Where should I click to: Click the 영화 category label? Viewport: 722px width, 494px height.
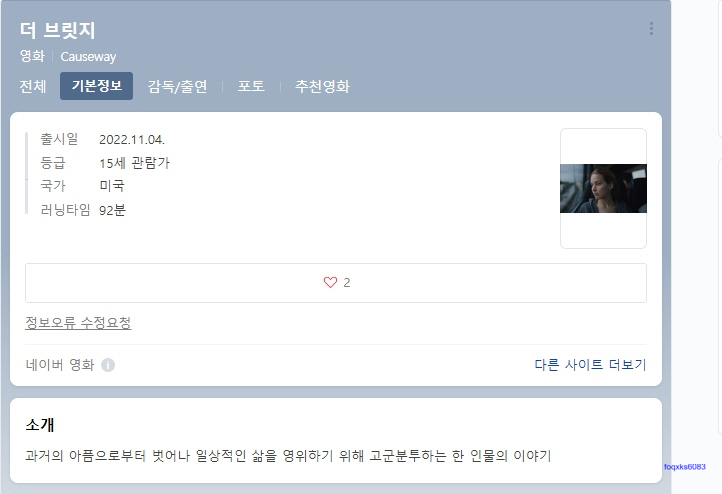point(32,56)
